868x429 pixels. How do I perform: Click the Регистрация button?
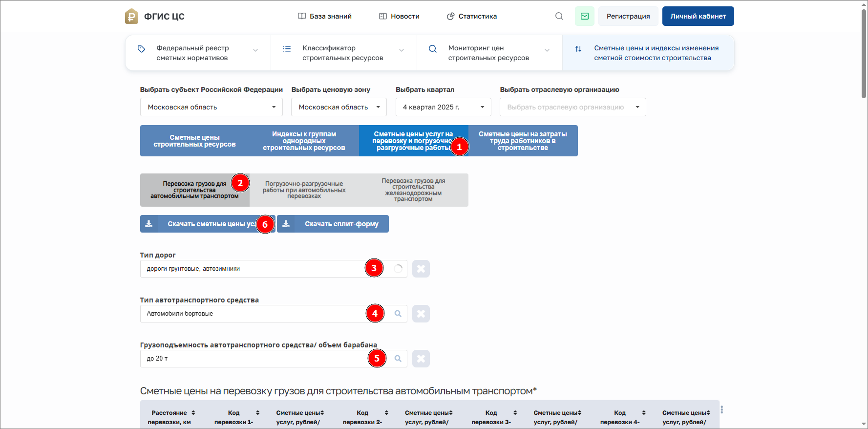tap(628, 16)
